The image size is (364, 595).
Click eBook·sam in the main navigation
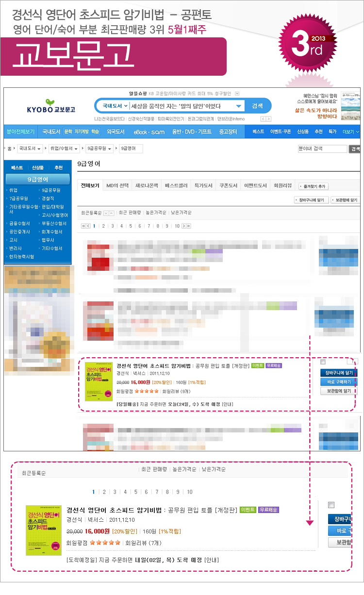point(149,132)
